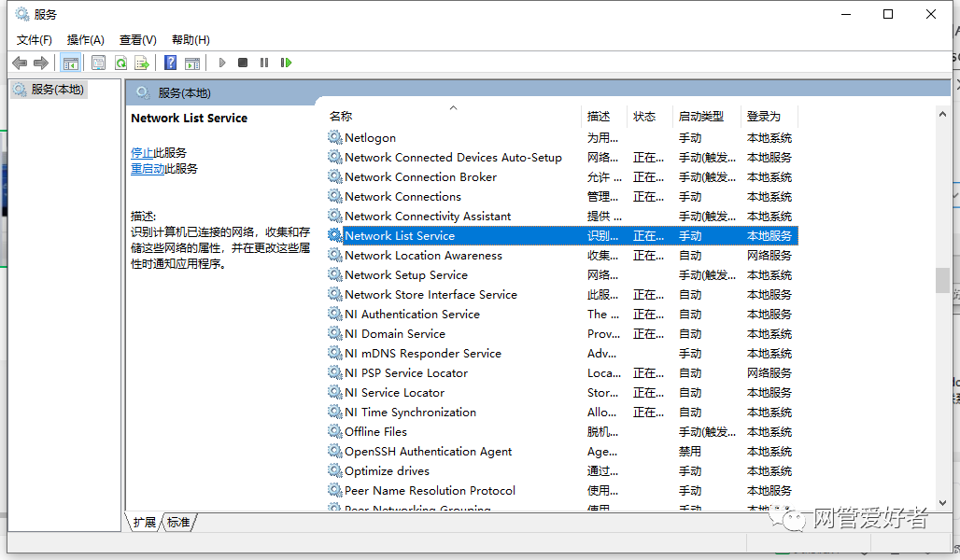Click gear icon beside Peer Name Resolution Protocol
The height and width of the screenshot is (560, 960).
[x=335, y=490]
